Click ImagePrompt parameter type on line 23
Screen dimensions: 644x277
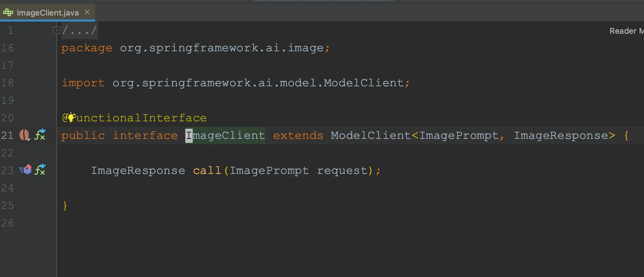(x=269, y=171)
